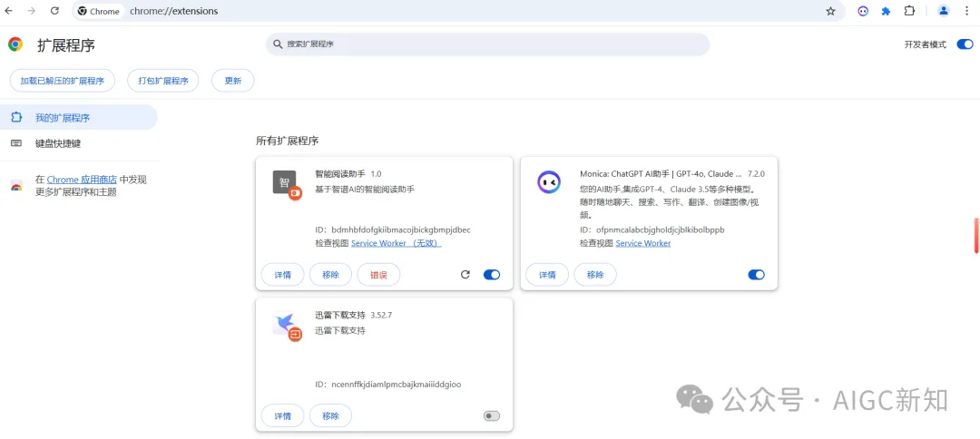Open 键盘快捷键 sidebar item

tap(58, 143)
